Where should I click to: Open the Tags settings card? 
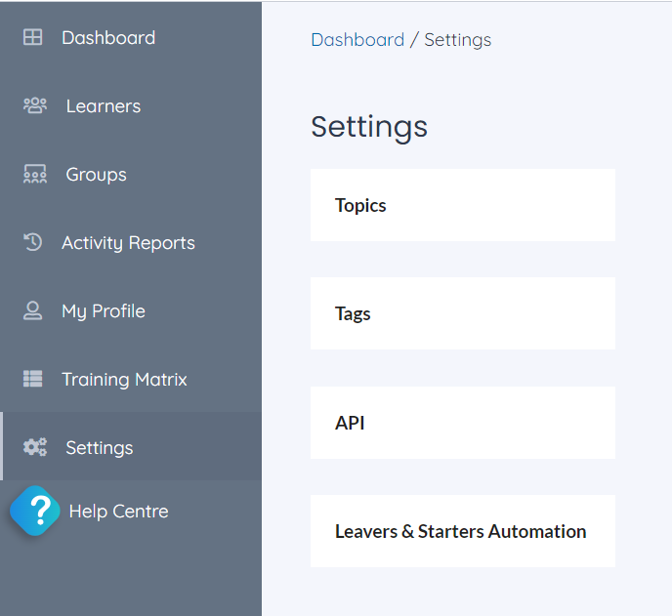[463, 313]
